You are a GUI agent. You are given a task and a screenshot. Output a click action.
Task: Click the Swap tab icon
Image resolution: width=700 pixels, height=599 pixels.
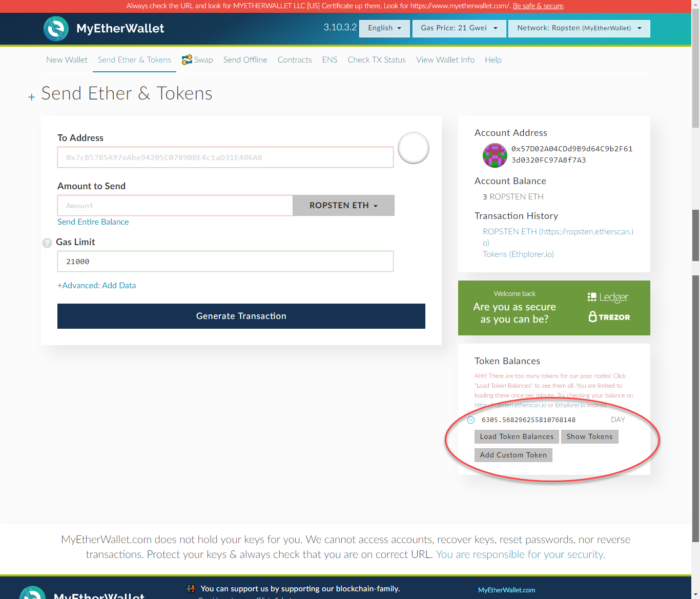point(187,60)
